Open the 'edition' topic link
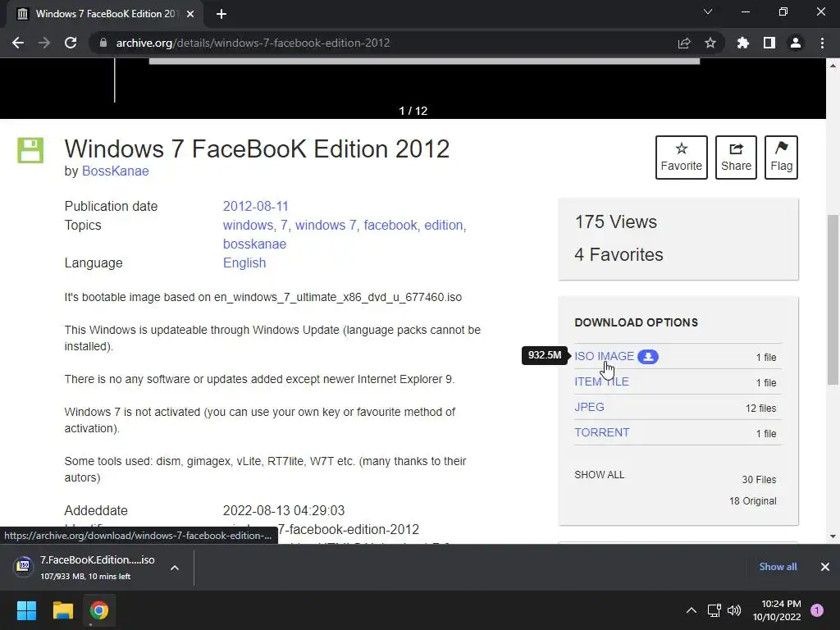Image resolution: width=840 pixels, height=630 pixels. click(444, 225)
